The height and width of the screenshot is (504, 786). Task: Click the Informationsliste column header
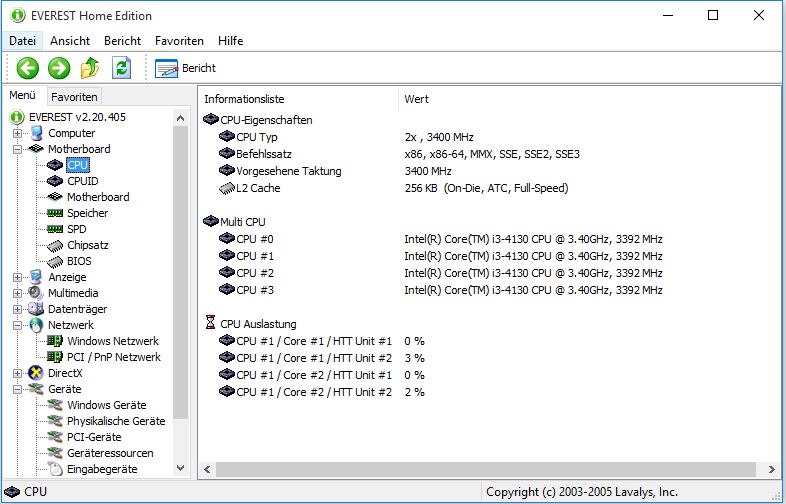245,99
